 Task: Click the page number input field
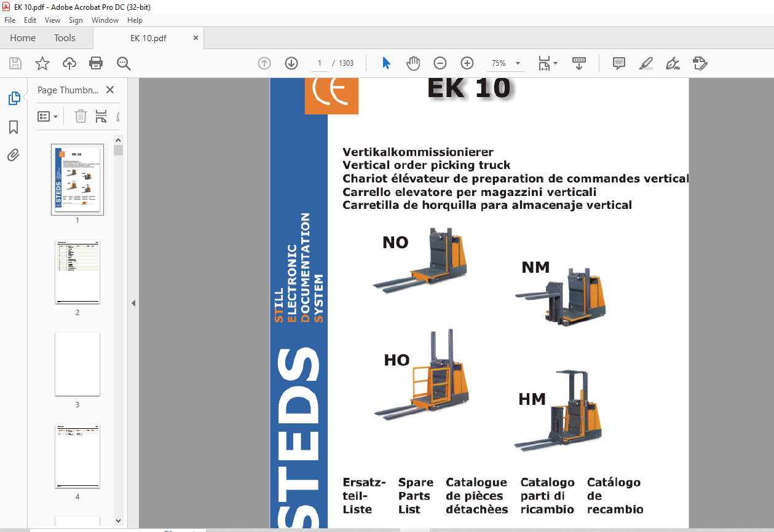(320, 63)
